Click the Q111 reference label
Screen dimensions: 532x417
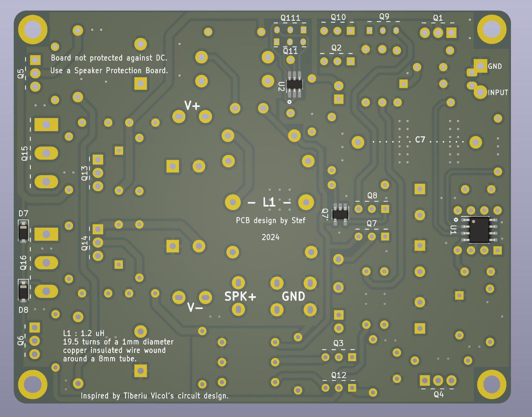[290, 18]
